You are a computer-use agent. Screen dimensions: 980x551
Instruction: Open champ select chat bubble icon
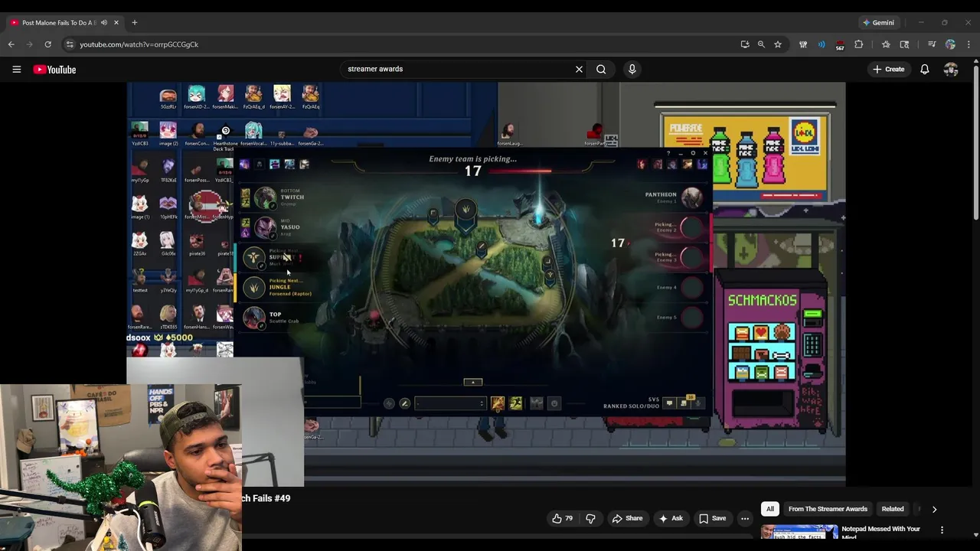[669, 403]
